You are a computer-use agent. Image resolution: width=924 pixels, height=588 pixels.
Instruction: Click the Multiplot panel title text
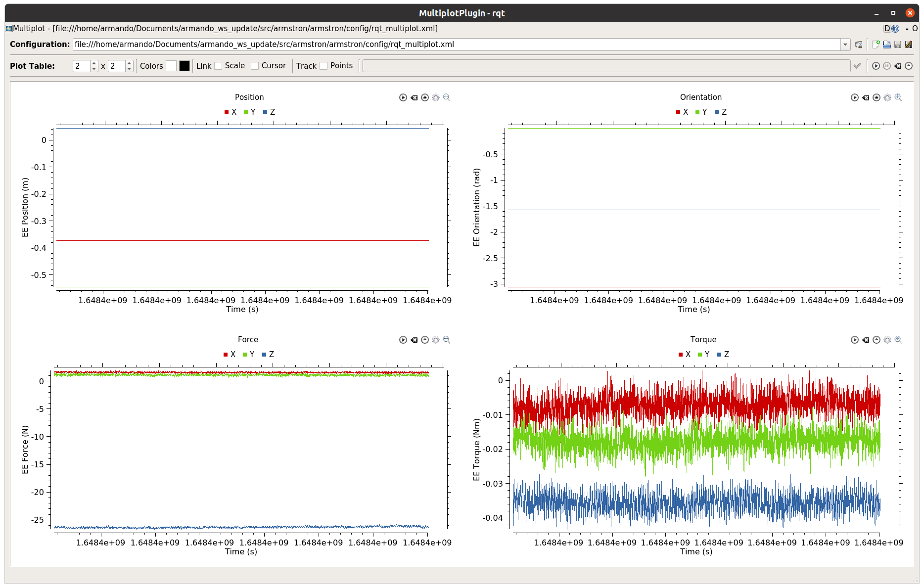point(225,29)
